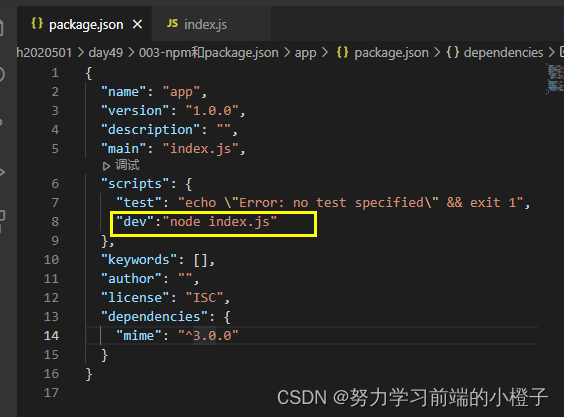Open the 003-npm和package.json breadcrumb folder
The image size is (564, 417).
coord(209,53)
